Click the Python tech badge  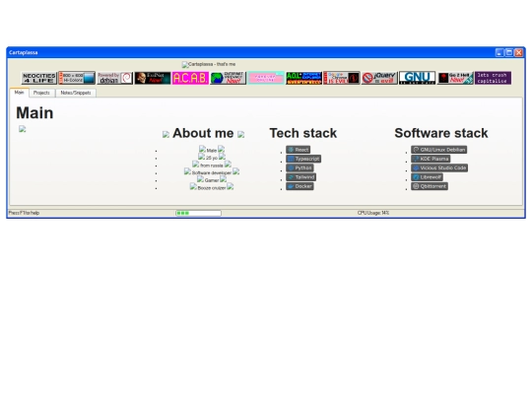point(299,167)
